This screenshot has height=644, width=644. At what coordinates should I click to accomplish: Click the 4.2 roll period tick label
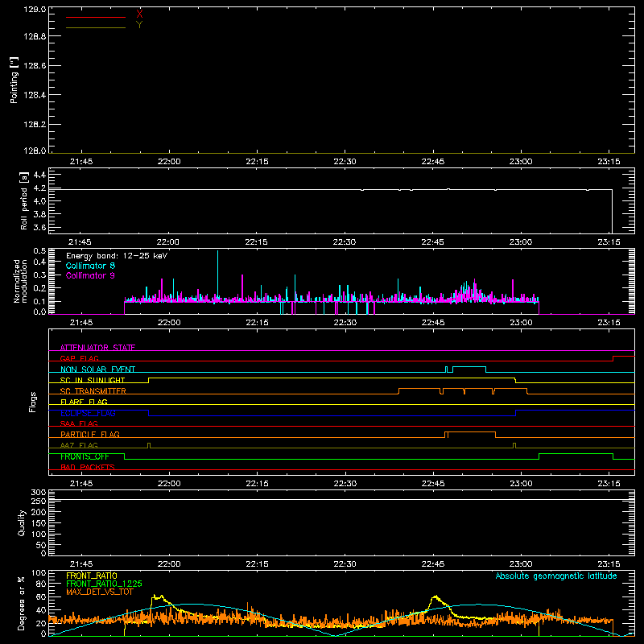(x=39, y=188)
